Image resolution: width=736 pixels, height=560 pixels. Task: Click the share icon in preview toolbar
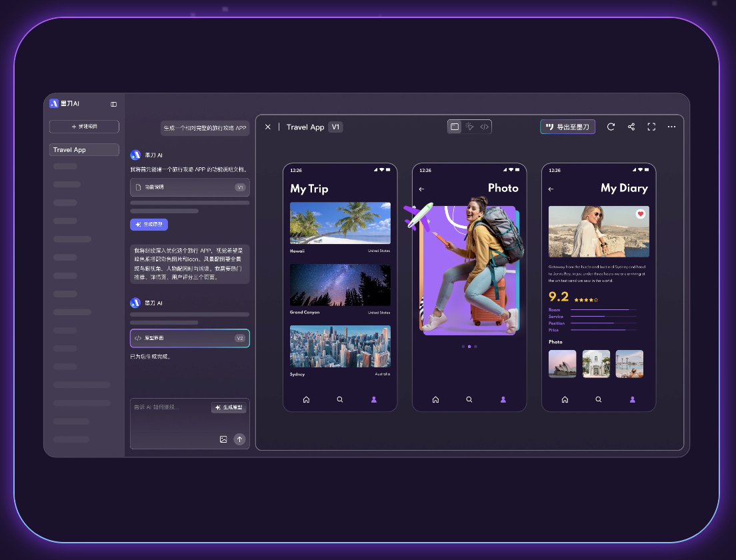tap(631, 127)
